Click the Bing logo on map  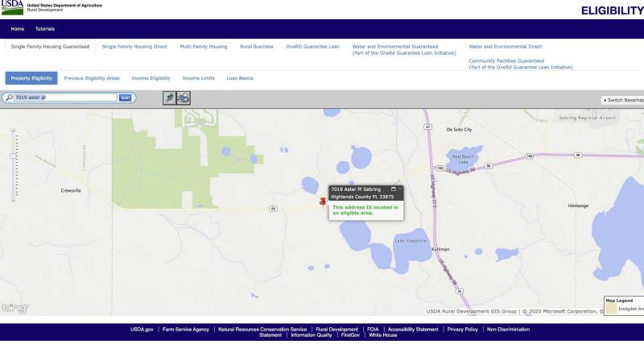[14, 308]
